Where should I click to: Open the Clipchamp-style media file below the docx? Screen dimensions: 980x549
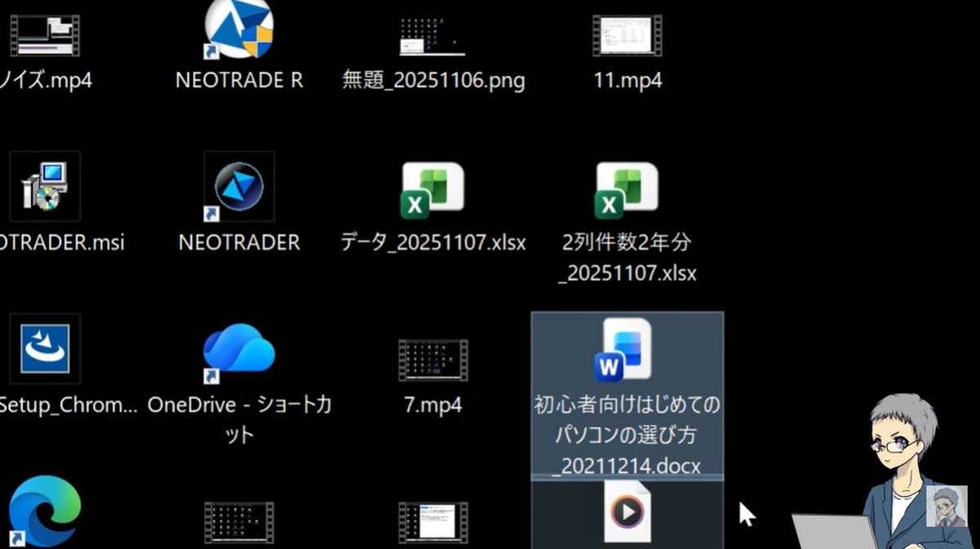[x=627, y=511]
